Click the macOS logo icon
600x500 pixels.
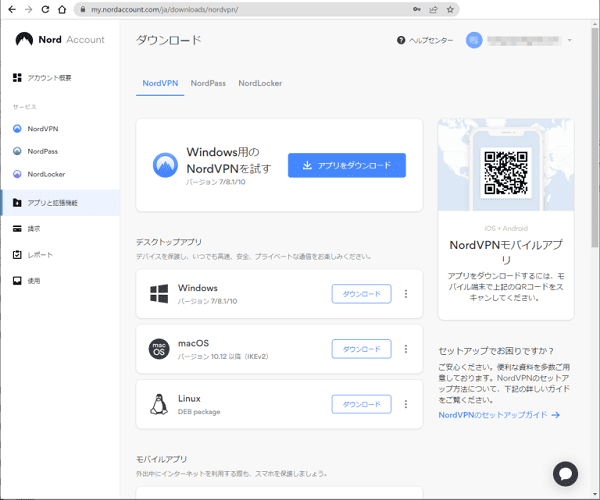click(x=159, y=349)
